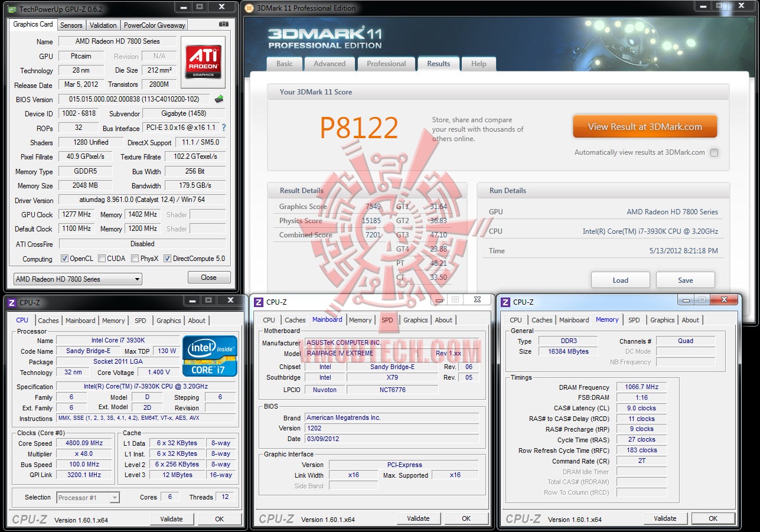Open the Professional tab in 3DMark 11
Viewport: 760px width, 532px height.
point(386,64)
